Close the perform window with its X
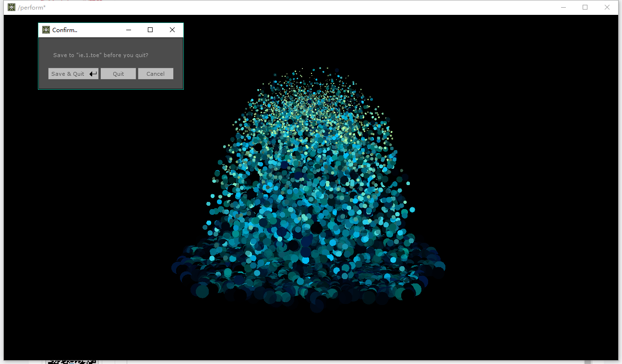 point(607,7)
